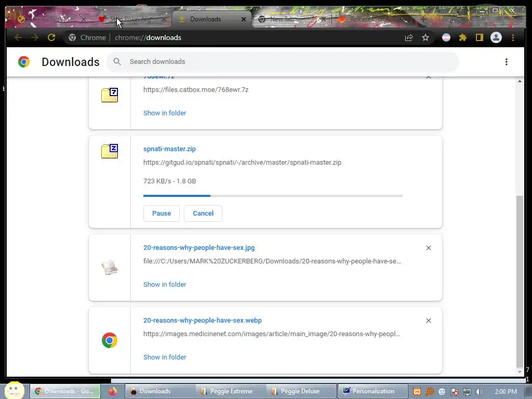Open the Downloads page more actions menu

coord(506,62)
